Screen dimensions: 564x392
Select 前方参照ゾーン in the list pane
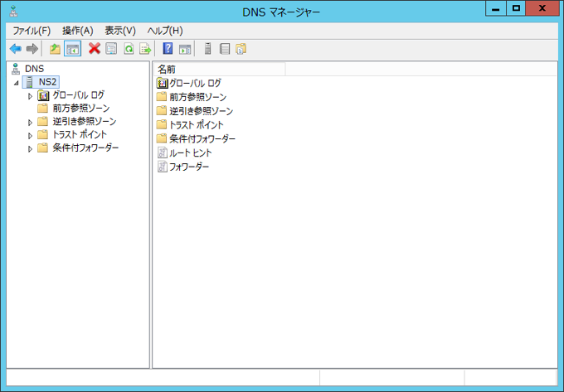coord(198,97)
